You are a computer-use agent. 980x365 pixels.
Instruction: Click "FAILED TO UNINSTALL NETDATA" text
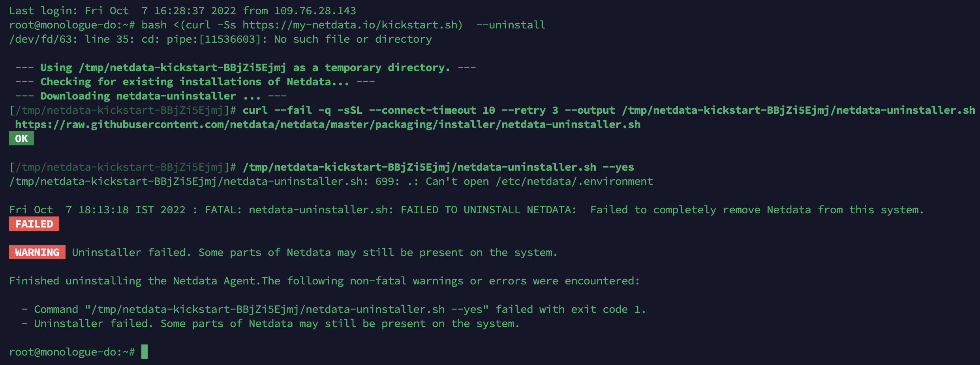pos(488,210)
